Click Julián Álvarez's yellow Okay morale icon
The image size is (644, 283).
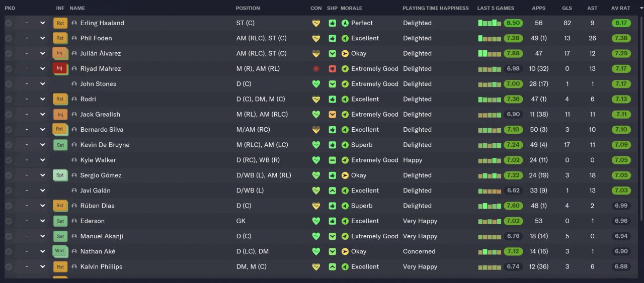coord(345,54)
